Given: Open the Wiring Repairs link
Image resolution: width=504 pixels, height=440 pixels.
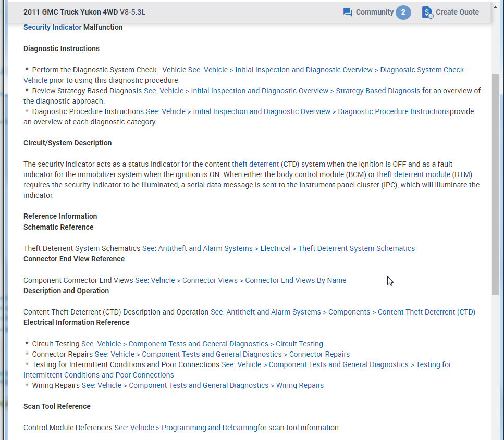Looking at the screenshot, I should pos(300,385).
